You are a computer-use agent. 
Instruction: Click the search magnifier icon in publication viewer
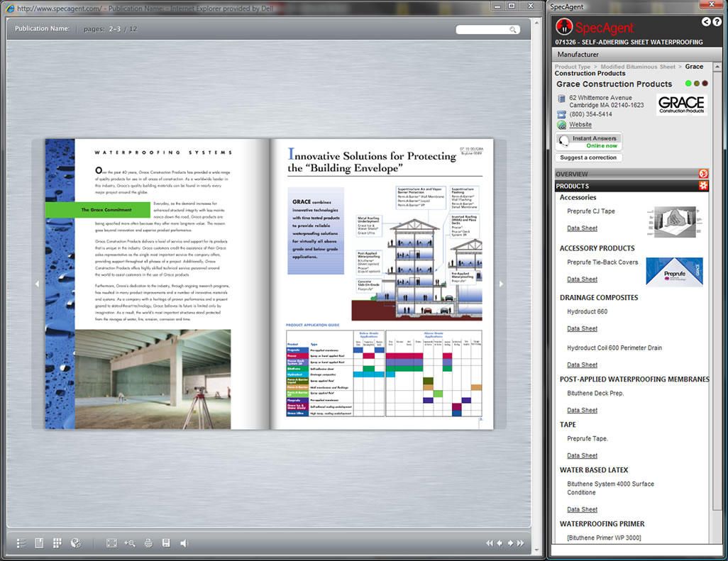point(512,30)
